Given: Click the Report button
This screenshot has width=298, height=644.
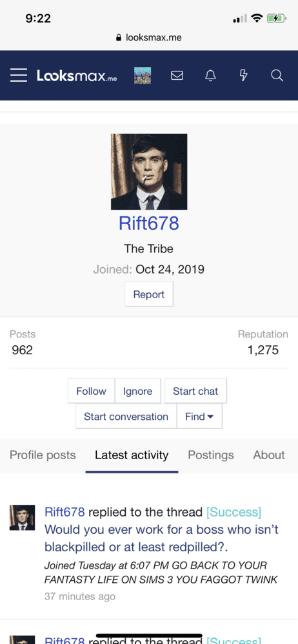Looking at the screenshot, I should [x=149, y=294].
